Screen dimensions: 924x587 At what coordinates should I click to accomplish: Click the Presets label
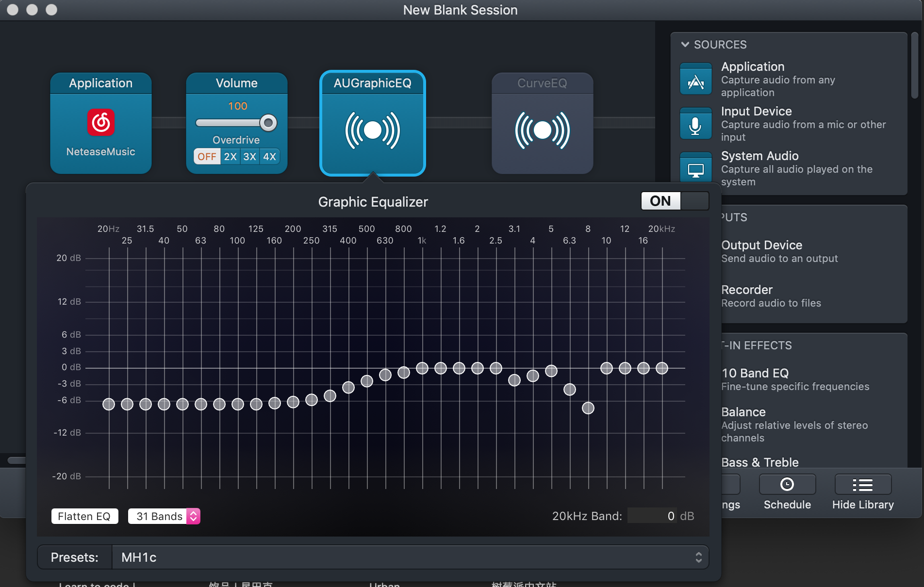[75, 557]
